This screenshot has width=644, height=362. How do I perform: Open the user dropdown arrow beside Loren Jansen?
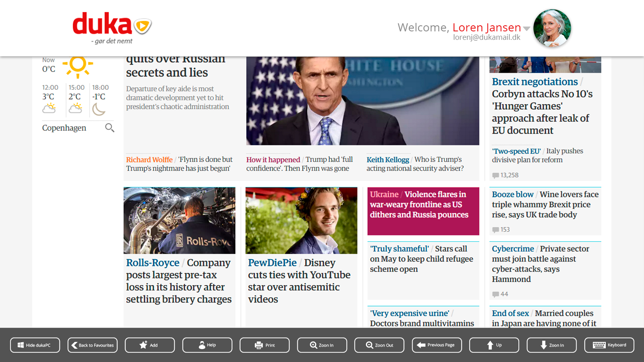point(527,29)
